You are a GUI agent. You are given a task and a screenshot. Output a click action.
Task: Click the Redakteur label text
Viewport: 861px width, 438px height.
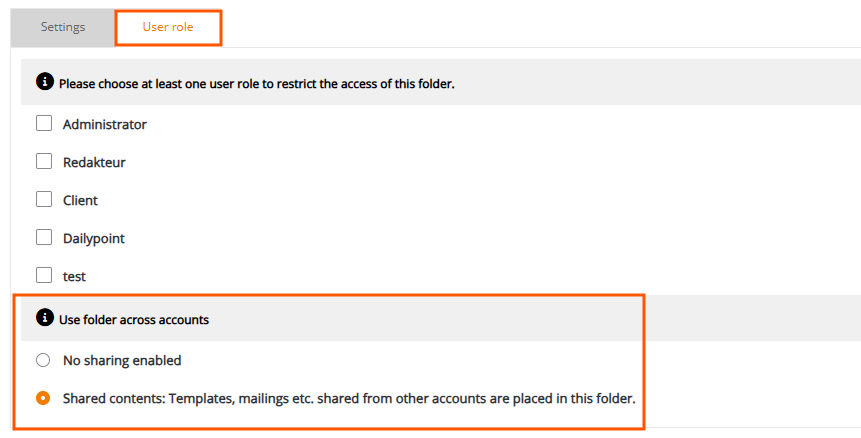click(x=94, y=162)
